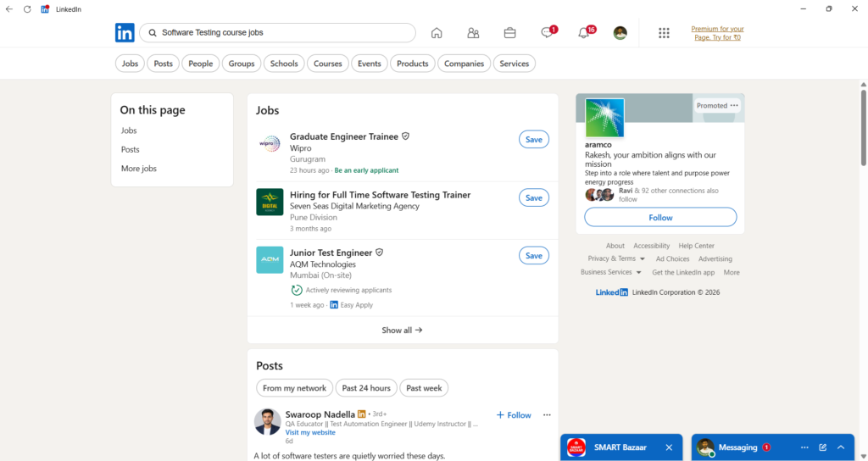
Task: Open notifications bell icon
Action: [583, 33]
